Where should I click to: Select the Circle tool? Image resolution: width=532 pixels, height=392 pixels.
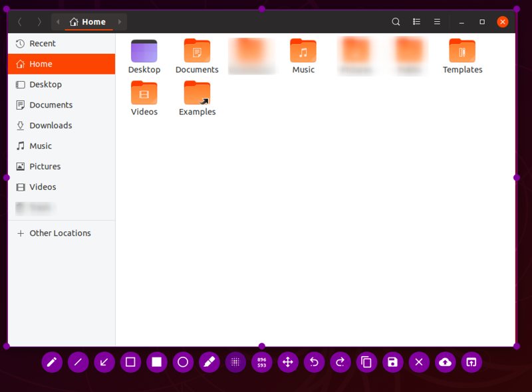pyautogui.click(x=183, y=362)
